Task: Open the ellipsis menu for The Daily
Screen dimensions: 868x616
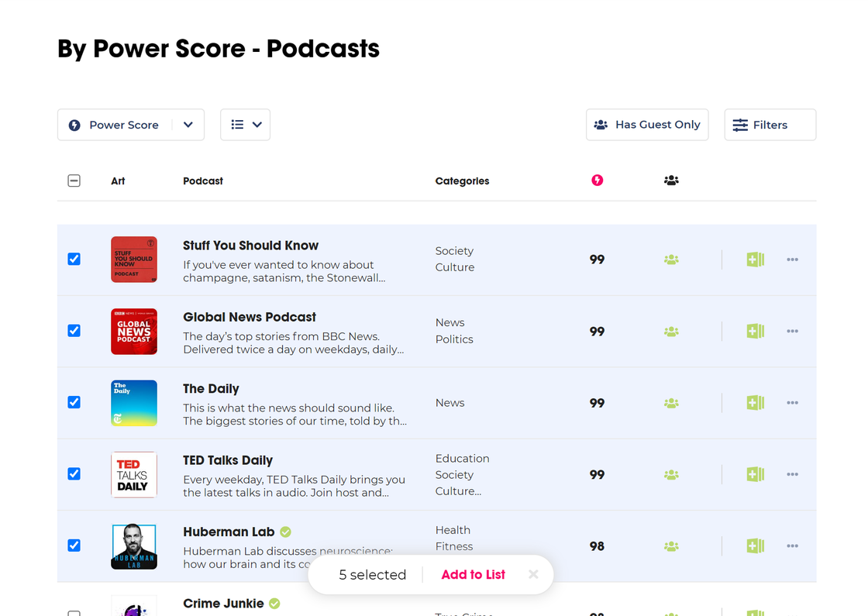Action: 792,402
